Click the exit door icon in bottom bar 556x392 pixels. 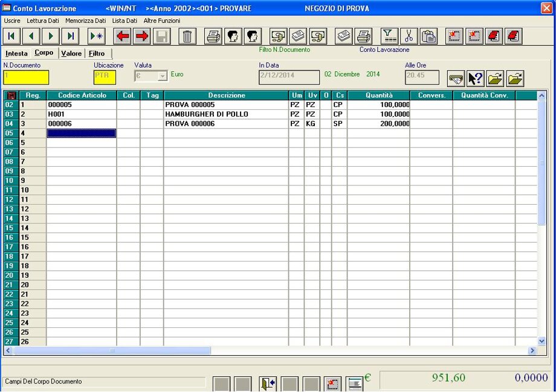coord(268,384)
